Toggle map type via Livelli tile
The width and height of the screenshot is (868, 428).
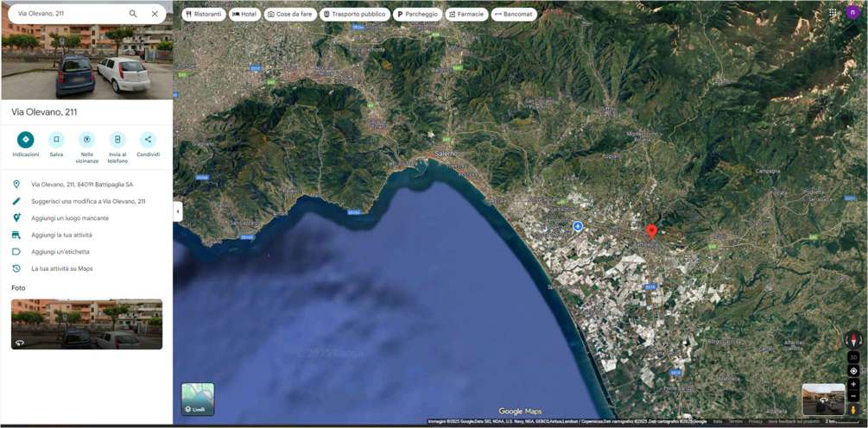tap(198, 399)
